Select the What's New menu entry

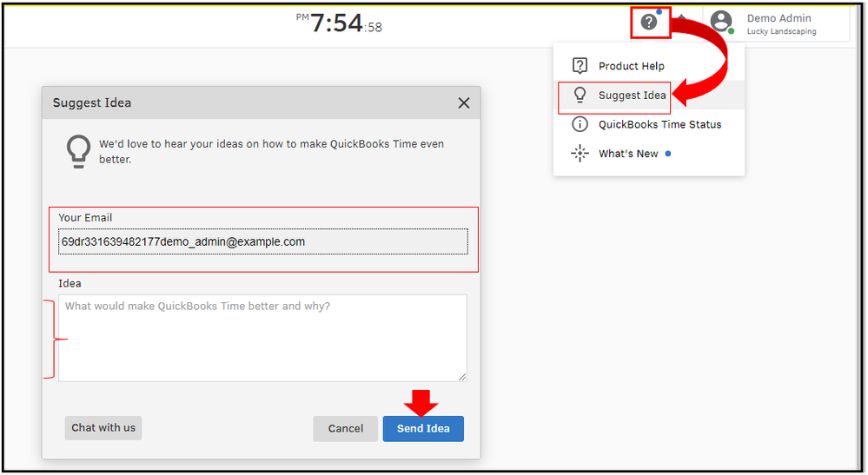649,154
